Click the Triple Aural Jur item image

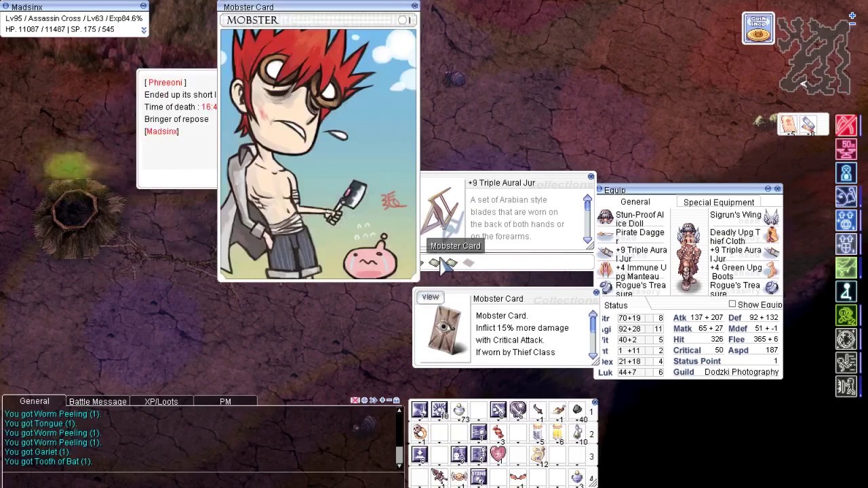442,210
